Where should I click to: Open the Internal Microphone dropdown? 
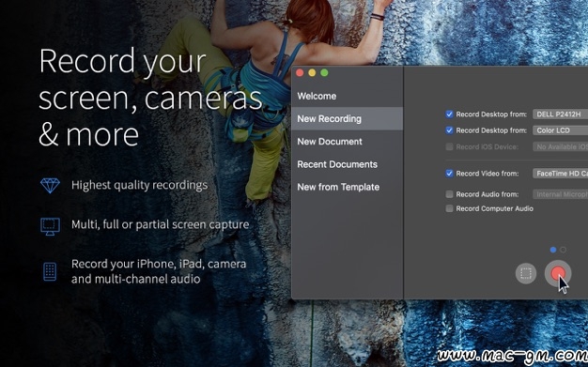click(560, 193)
